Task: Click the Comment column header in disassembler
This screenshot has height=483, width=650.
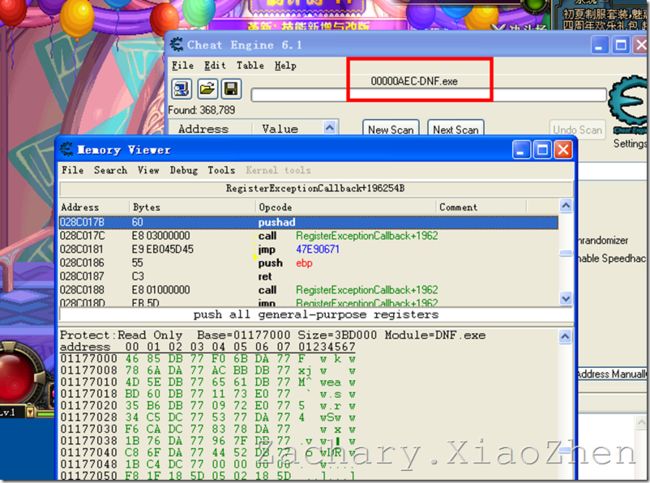Action: 481,207
